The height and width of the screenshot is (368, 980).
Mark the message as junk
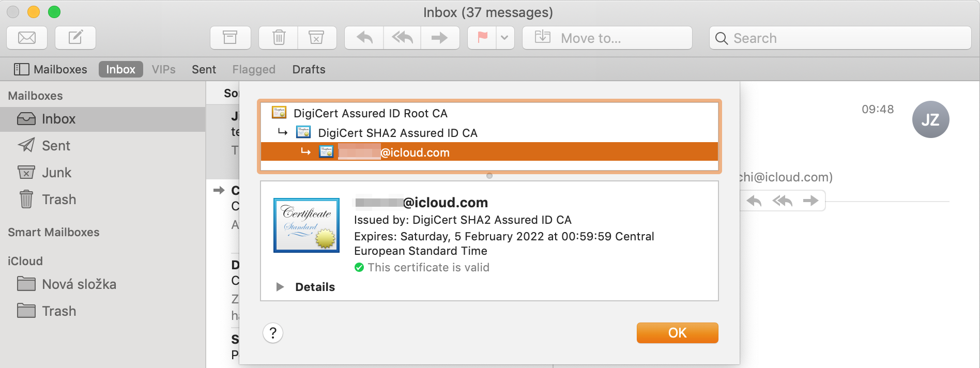click(316, 38)
